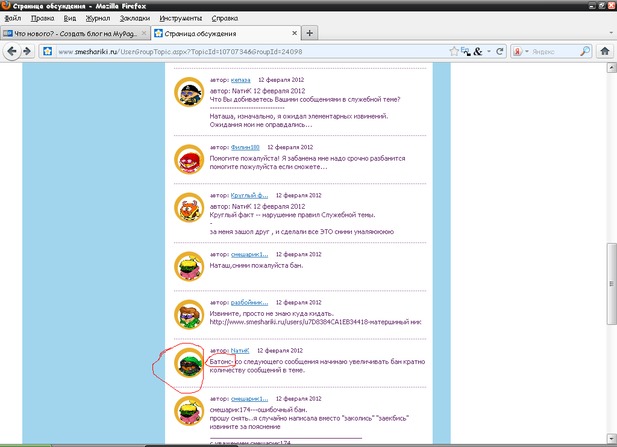Open the Справка menu
This screenshot has width=617, height=447.
click(225, 18)
